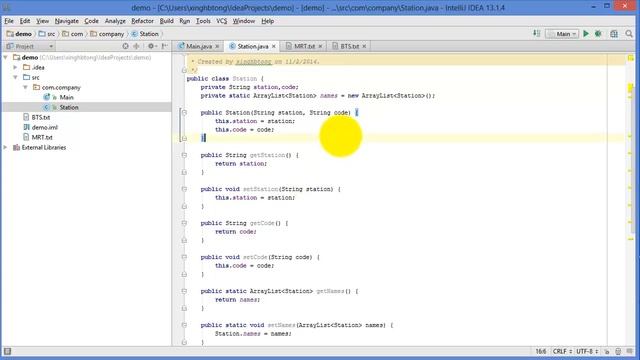Change file encoding UTF-8

587,351
